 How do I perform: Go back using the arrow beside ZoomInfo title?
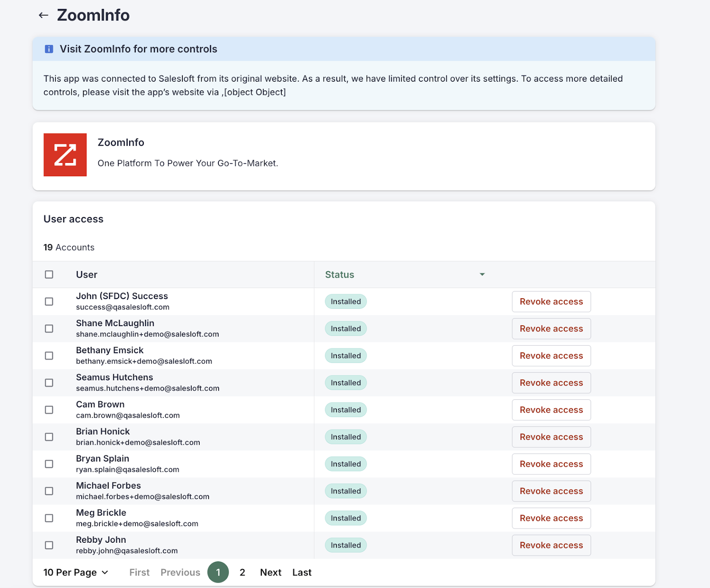click(43, 16)
